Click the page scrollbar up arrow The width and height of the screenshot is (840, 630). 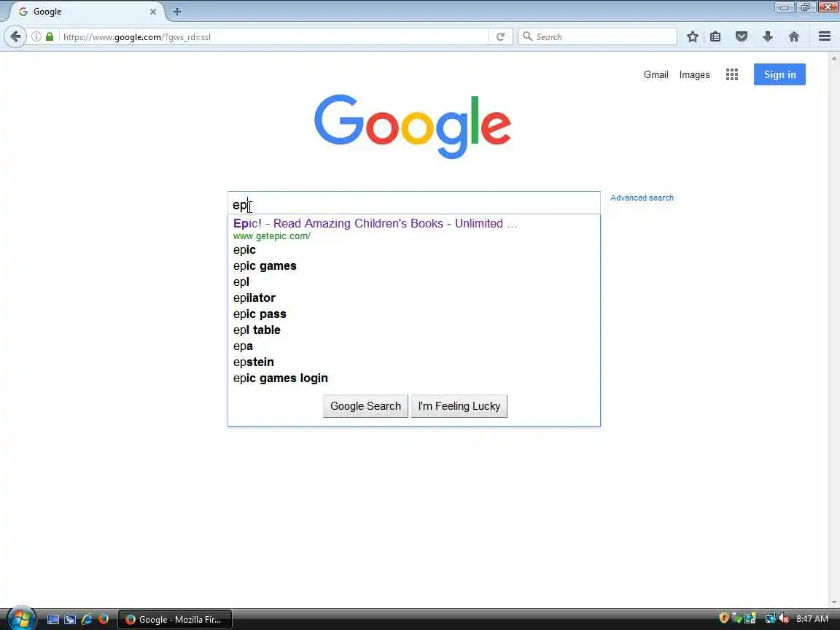coord(834,58)
